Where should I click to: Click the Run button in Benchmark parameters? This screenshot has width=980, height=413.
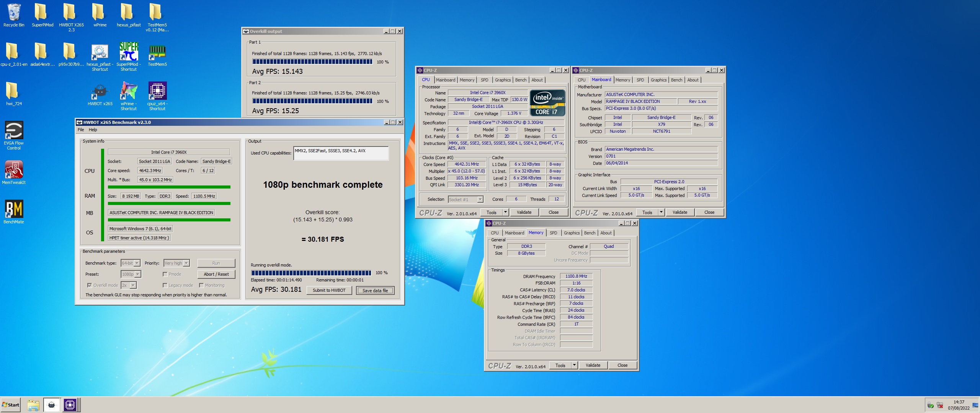(x=216, y=263)
